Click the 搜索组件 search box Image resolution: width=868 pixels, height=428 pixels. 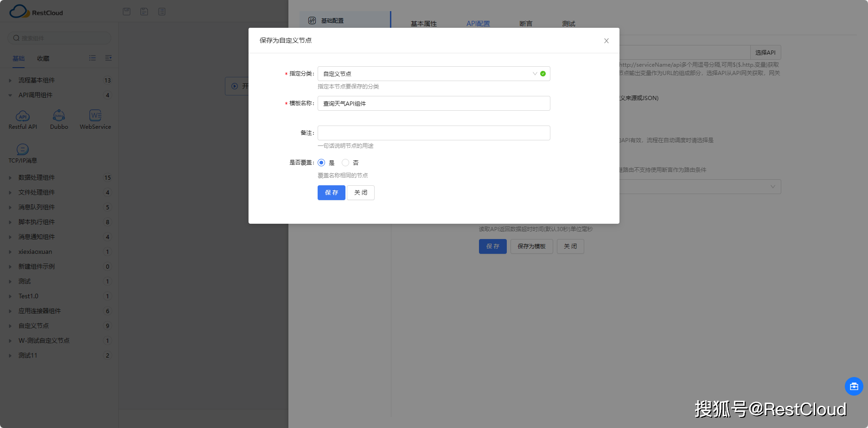(x=59, y=38)
